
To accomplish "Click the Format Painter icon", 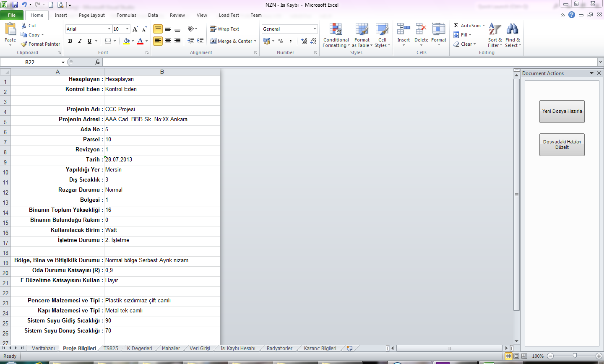I will (x=24, y=44).
